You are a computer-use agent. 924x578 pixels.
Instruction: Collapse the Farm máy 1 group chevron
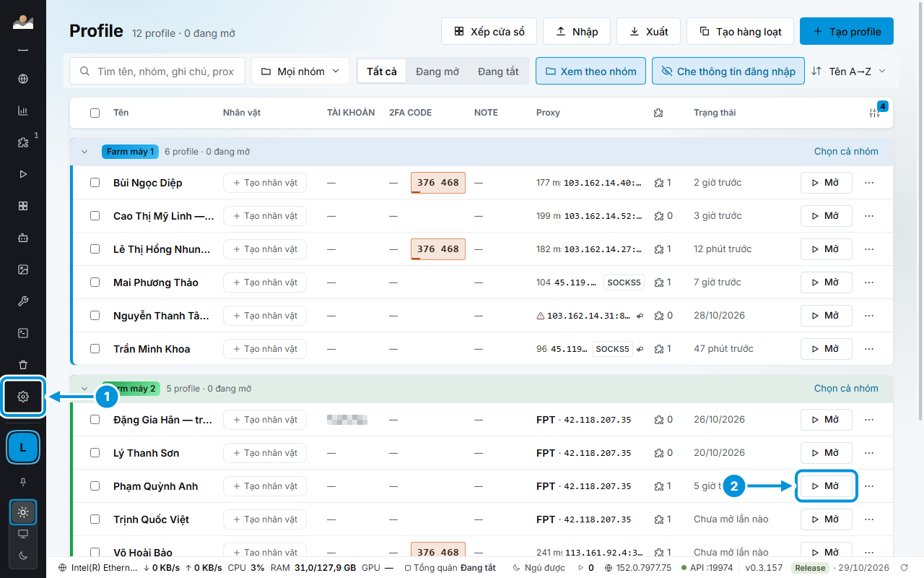[84, 152]
